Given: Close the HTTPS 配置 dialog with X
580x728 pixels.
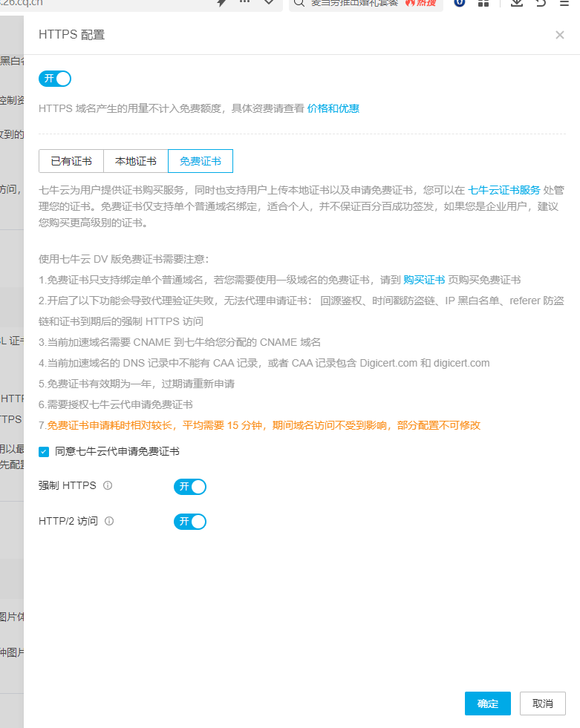Looking at the screenshot, I should pyautogui.click(x=560, y=35).
